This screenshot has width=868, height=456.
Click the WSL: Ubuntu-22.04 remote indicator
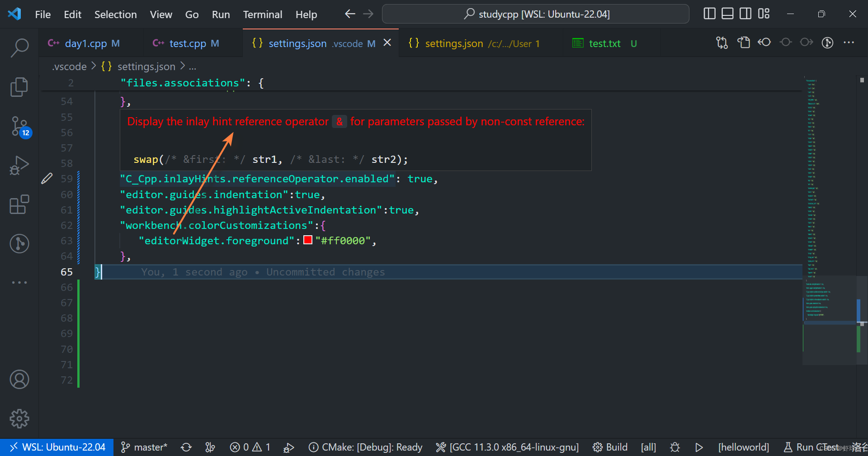57,447
